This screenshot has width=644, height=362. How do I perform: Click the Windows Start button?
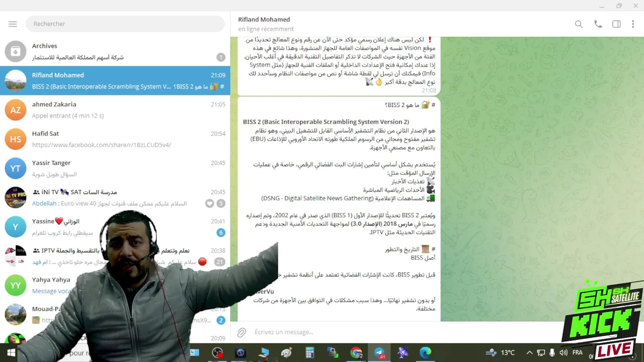11,353
